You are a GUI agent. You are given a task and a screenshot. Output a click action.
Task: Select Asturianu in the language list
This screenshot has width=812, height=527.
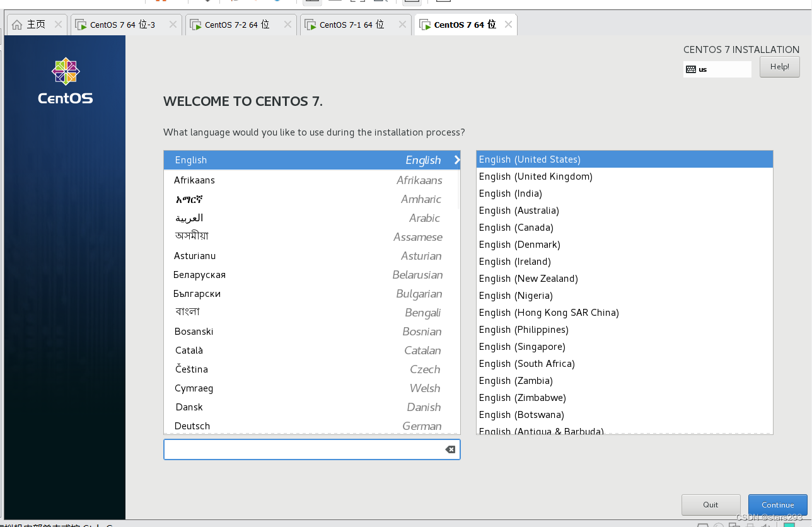point(311,256)
